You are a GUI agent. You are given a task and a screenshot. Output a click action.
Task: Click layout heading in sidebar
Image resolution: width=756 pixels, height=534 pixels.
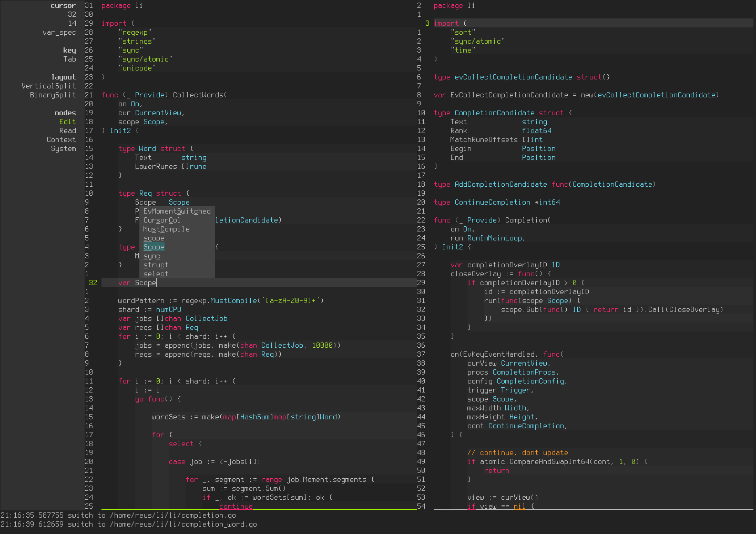[63, 77]
